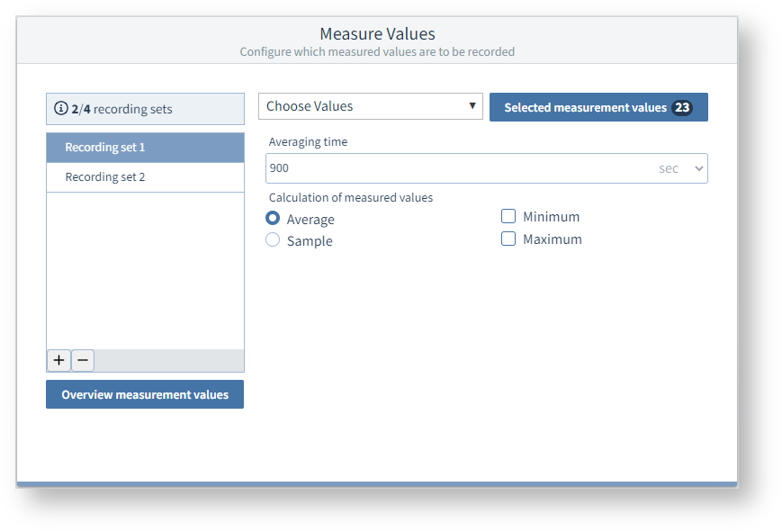The height and width of the screenshot is (532, 782).
Task: Remove recording set using the minus button
Action: tap(82, 360)
